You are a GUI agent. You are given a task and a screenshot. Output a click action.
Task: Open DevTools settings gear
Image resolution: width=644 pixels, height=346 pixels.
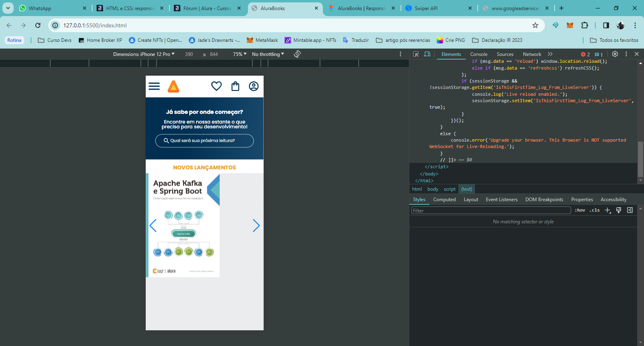(x=615, y=54)
